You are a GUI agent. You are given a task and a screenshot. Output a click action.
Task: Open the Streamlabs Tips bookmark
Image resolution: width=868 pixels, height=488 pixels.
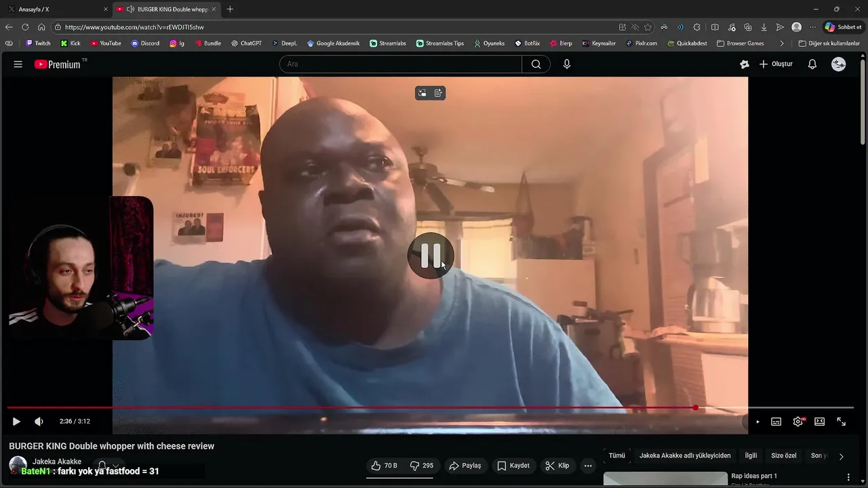click(440, 43)
